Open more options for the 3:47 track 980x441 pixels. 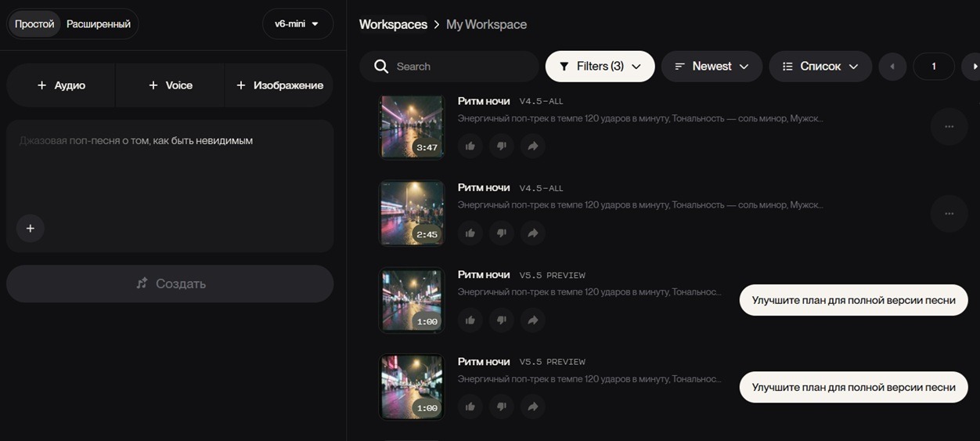pos(949,127)
